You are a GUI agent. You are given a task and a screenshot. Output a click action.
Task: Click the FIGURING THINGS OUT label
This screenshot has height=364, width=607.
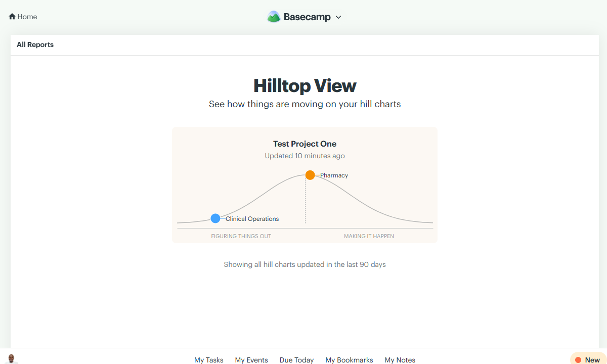coord(241,236)
